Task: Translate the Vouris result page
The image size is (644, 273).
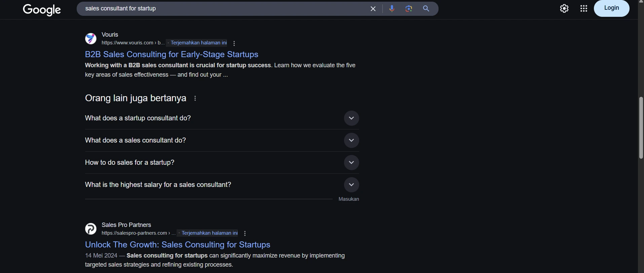Action: (199, 43)
